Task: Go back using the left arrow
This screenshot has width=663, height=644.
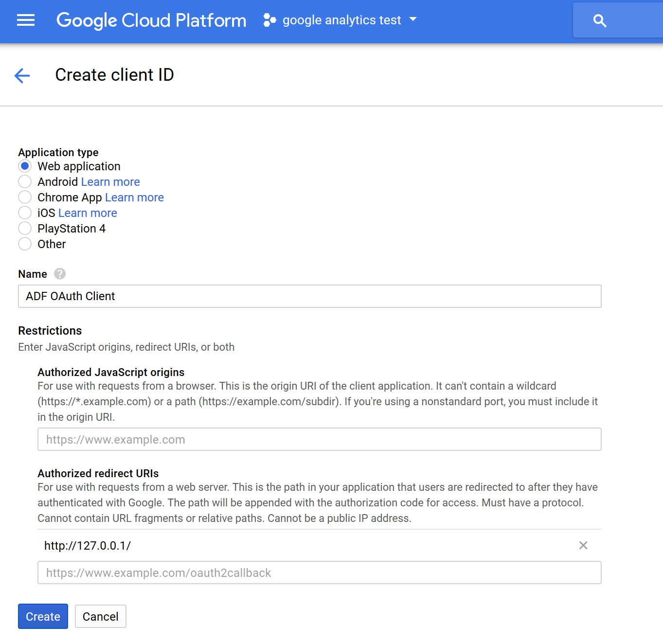Action: [x=22, y=75]
